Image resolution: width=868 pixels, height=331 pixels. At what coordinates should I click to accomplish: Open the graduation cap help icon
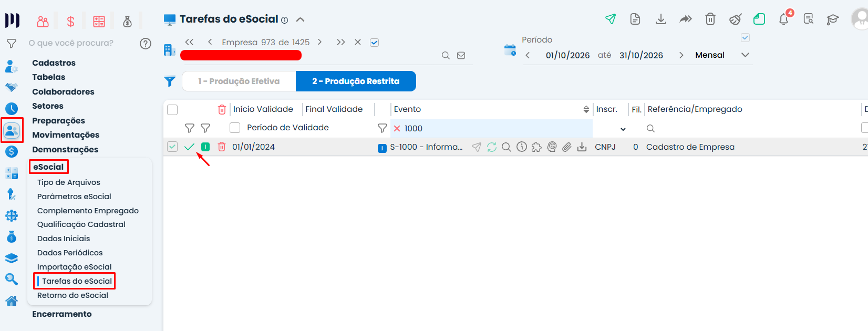click(x=833, y=20)
